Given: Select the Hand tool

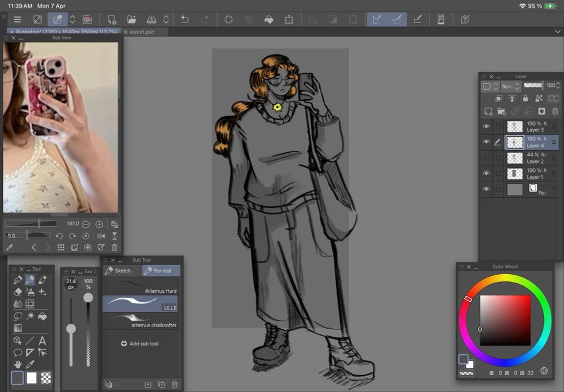Looking at the screenshot, I should coord(18,365).
